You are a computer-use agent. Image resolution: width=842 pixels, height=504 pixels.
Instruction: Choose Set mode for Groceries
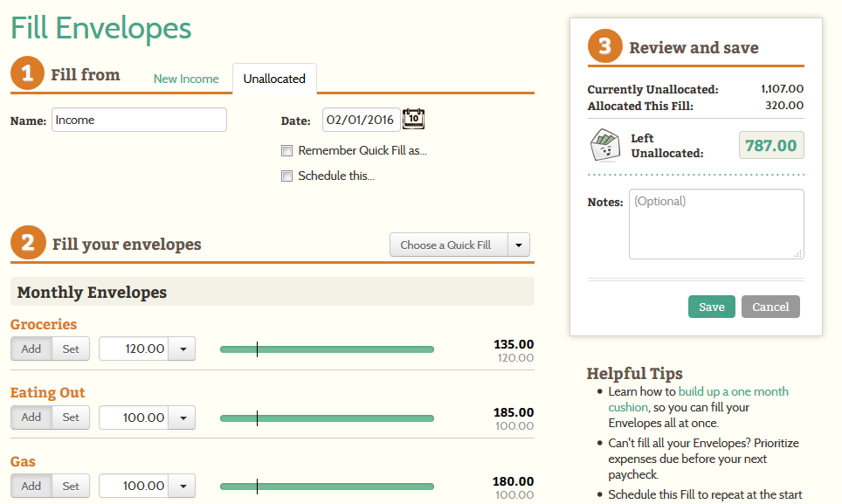click(x=71, y=349)
